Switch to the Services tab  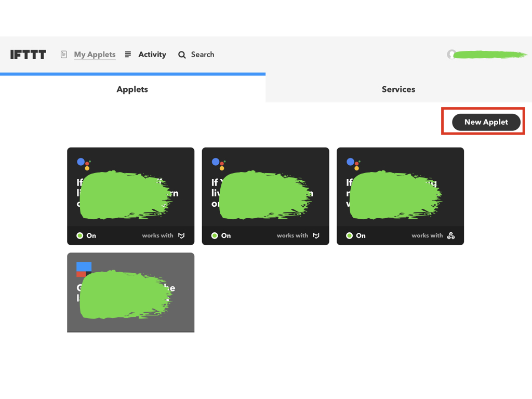coord(398,89)
